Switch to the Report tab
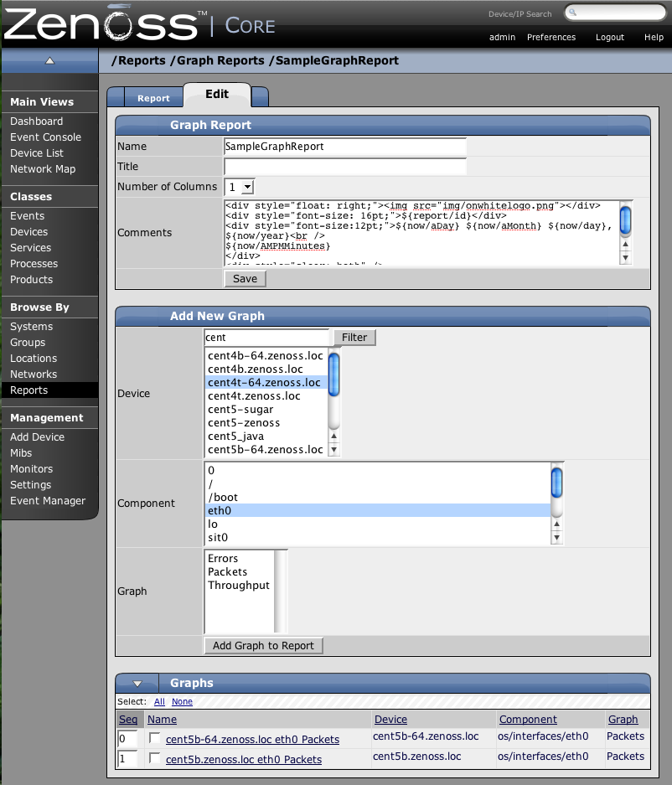This screenshot has height=785, width=672. click(x=153, y=98)
